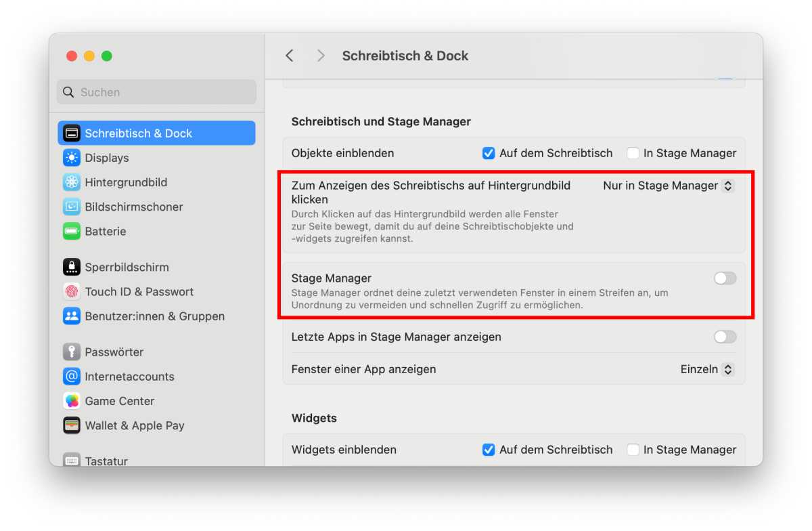The width and height of the screenshot is (812, 531).
Task: Click the Internetaccounts @ icon
Action: (71, 376)
